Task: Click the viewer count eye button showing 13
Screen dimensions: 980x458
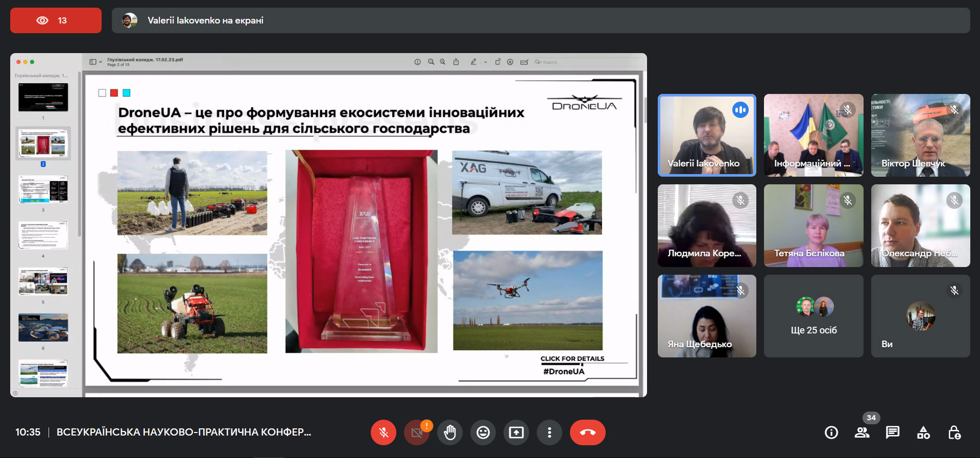Action: 56,20
